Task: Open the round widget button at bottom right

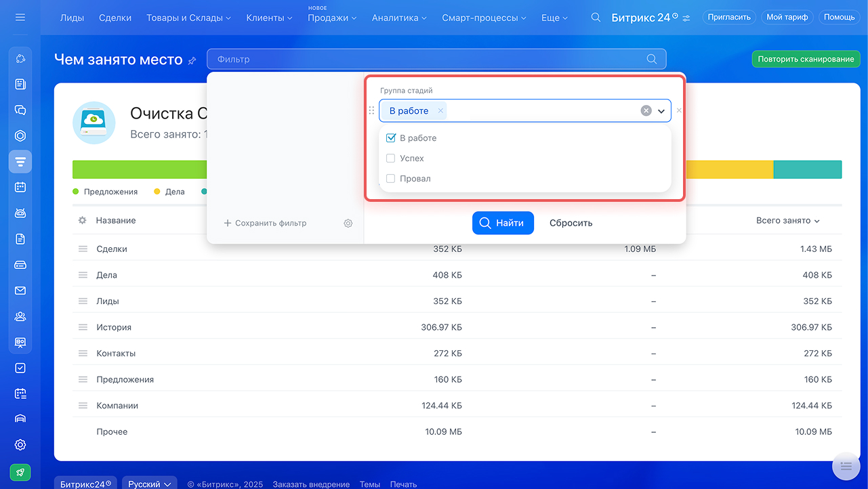Action: (x=846, y=466)
